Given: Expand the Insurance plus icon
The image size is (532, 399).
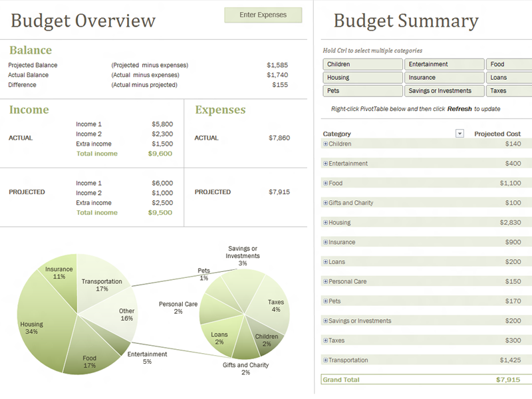Looking at the screenshot, I should (325, 242).
